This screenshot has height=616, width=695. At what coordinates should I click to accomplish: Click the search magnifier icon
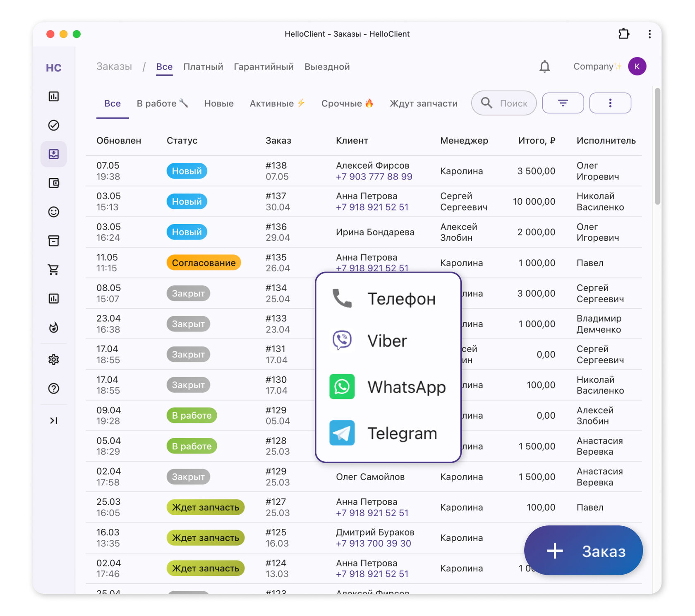click(486, 103)
